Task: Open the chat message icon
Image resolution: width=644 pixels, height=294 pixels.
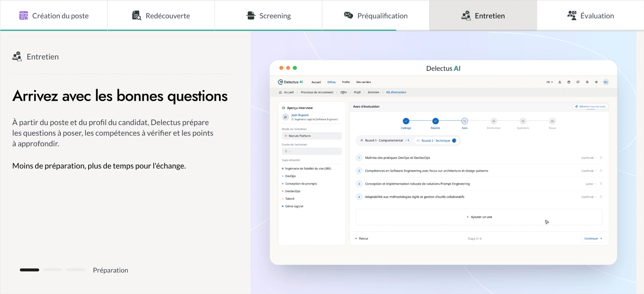Action: 578,82
